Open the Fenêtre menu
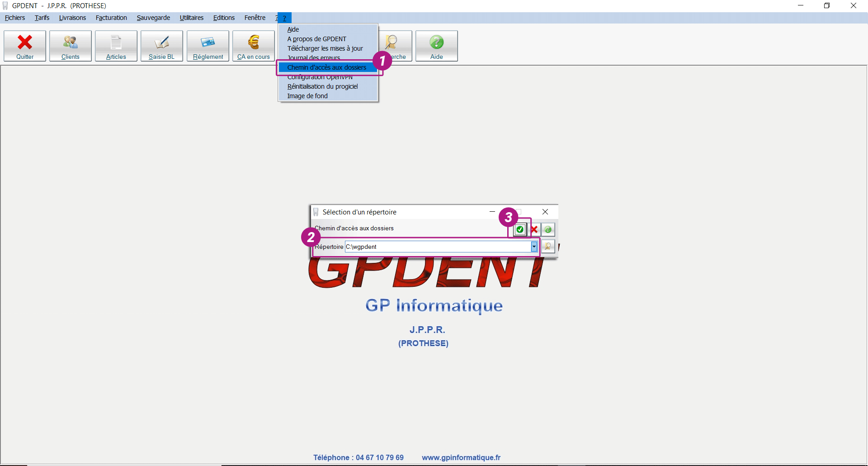The image size is (868, 466). (x=255, y=18)
